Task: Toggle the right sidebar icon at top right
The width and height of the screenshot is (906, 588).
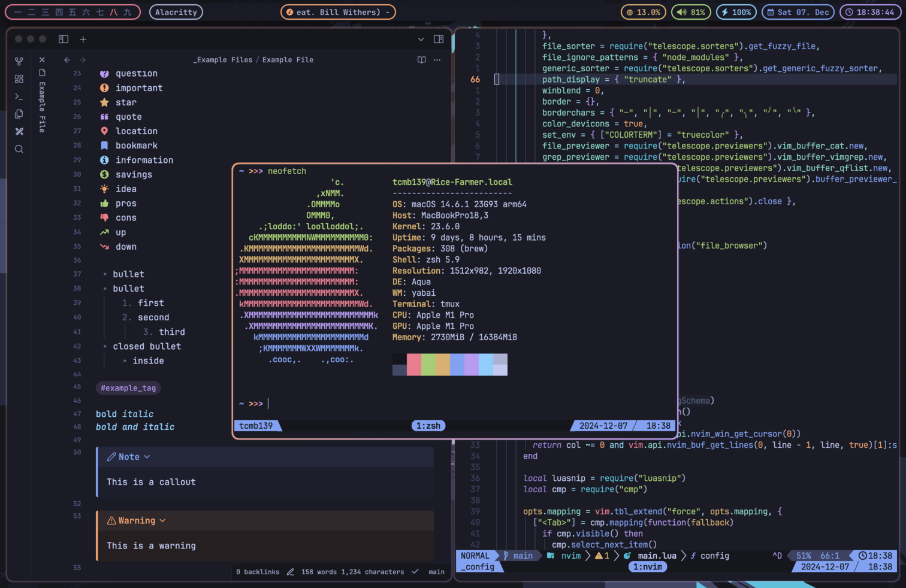Action: (438, 38)
